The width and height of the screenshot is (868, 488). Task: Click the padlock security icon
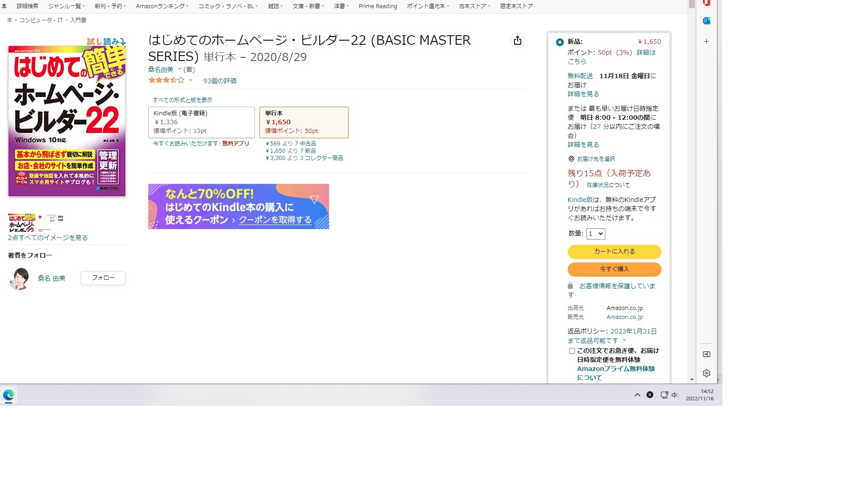570,286
